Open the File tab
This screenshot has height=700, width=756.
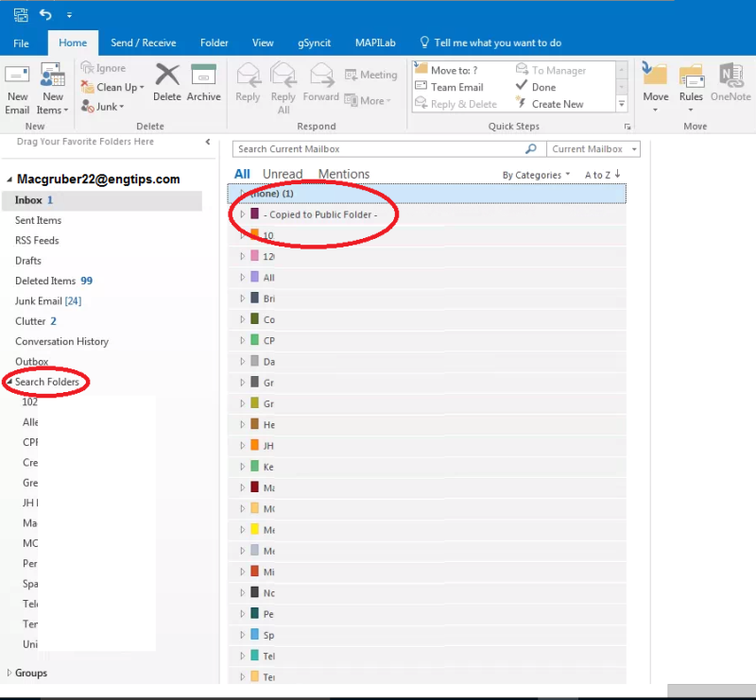pos(21,43)
